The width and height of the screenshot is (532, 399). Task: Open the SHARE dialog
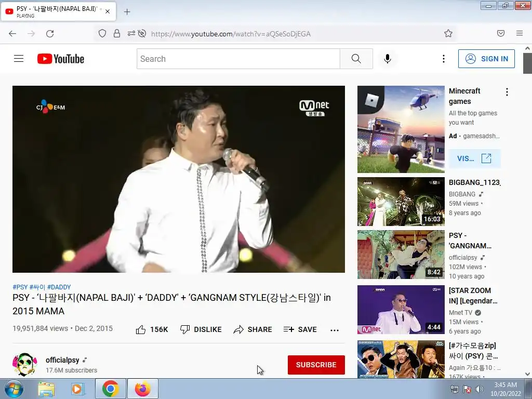[253, 329]
